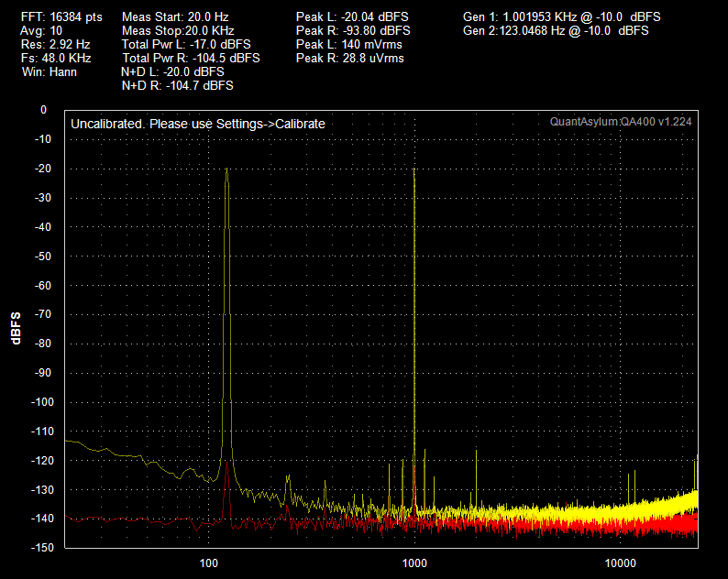Click the 'Uncalibrated. Please use Settings->Calibrate' message
This screenshot has width=728, height=579.
click(198, 125)
